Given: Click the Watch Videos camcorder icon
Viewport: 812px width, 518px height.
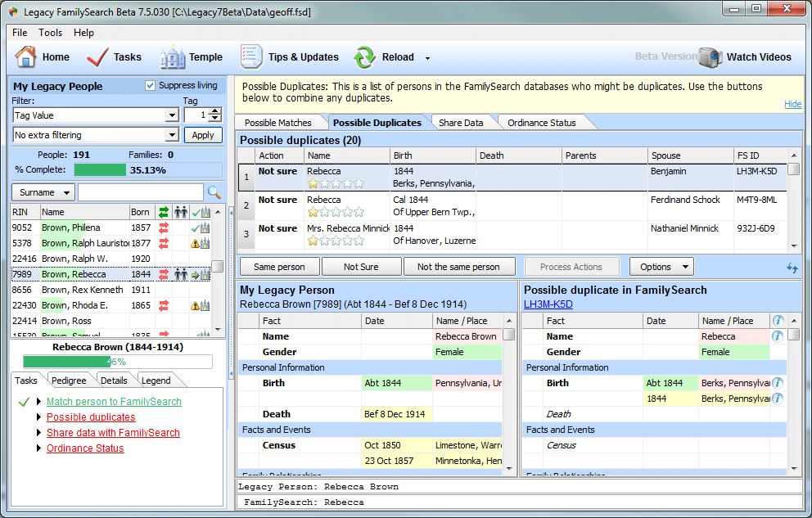Looking at the screenshot, I should [x=710, y=57].
